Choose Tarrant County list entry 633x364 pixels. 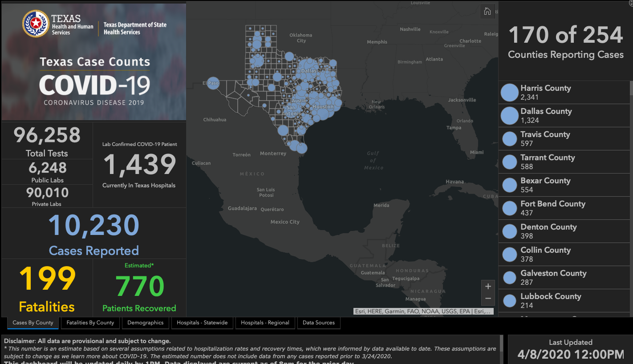[548, 162]
